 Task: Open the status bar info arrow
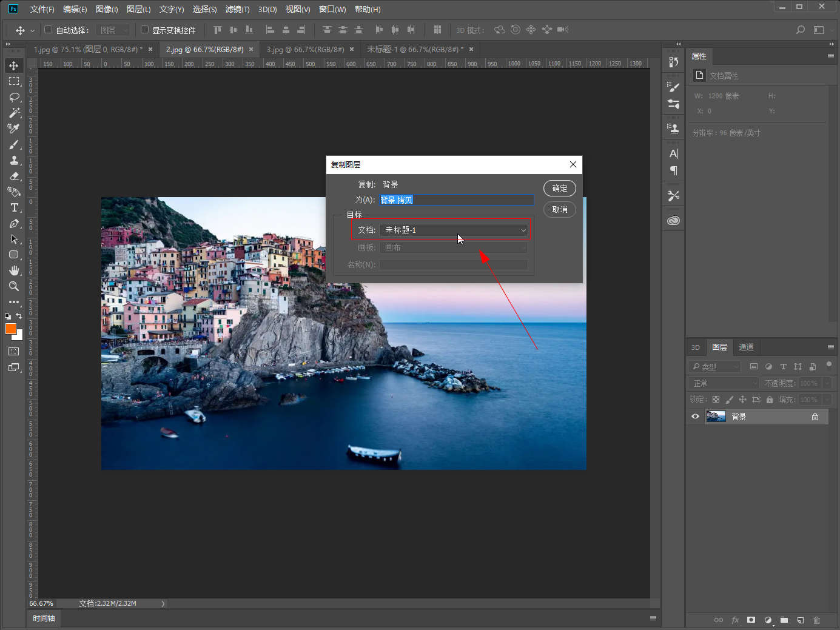163,603
